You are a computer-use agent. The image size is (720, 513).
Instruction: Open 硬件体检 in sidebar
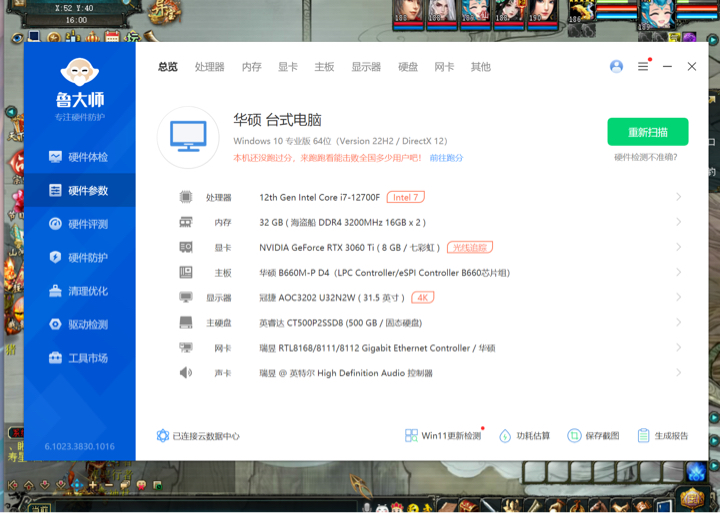point(79,157)
